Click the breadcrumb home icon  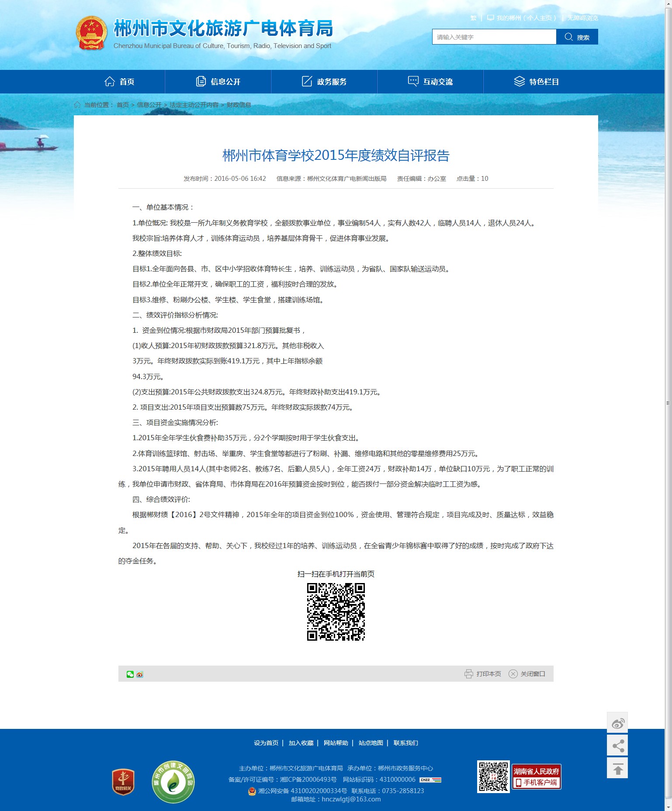point(77,105)
